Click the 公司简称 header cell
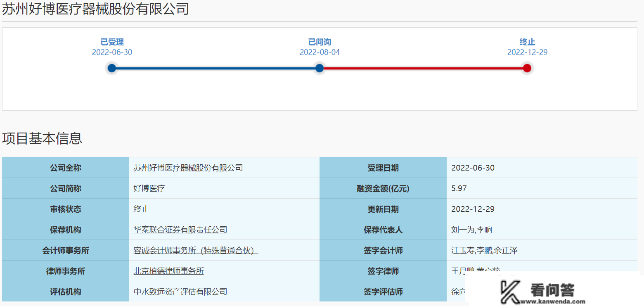644x306 pixels. coord(66,188)
